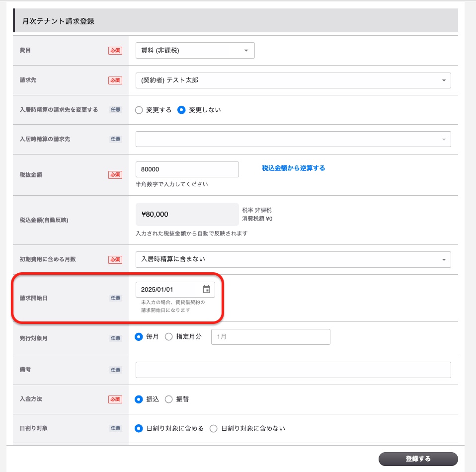476x472 pixels.
Task: Select 振込 as payment method
Action: (x=139, y=399)
